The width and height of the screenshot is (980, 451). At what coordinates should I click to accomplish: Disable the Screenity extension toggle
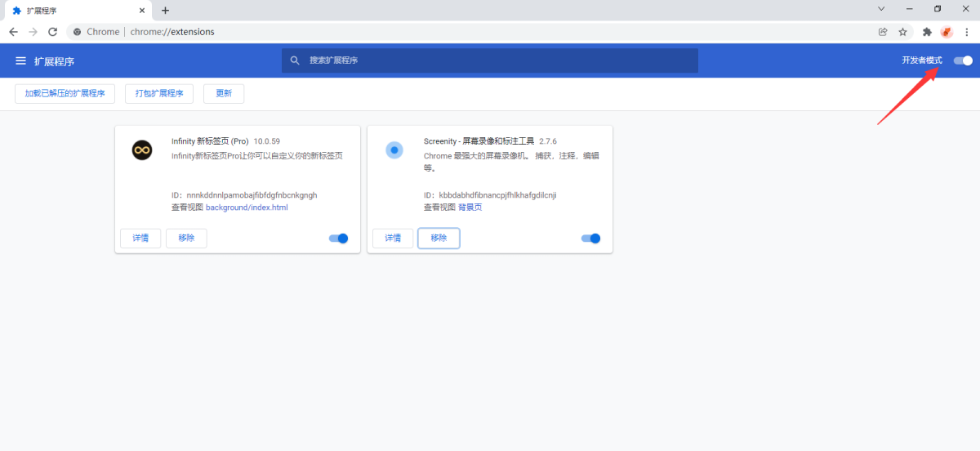[x=590, y=239]
